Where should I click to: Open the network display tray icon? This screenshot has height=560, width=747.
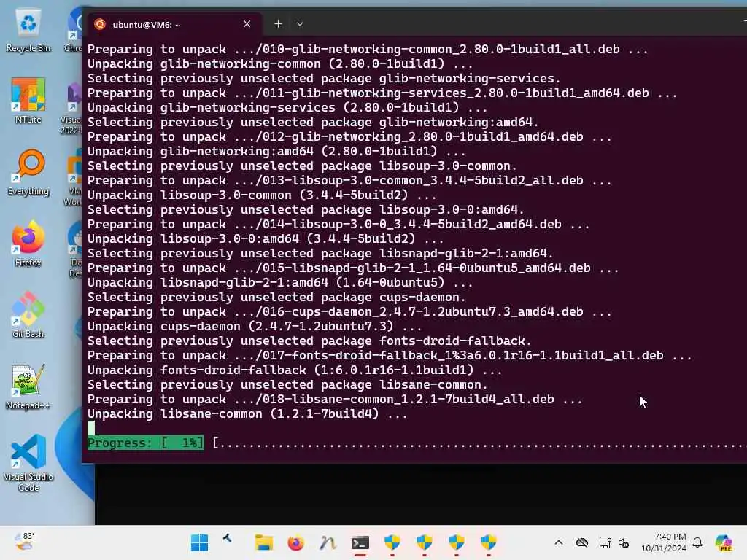tap(605, 542)
